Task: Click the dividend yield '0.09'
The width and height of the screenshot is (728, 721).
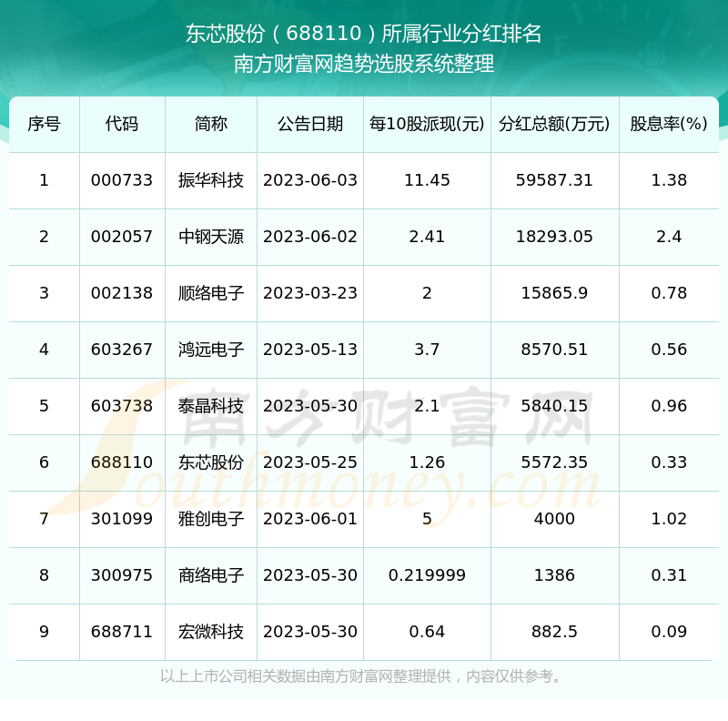Action: [x=669, y=632]
